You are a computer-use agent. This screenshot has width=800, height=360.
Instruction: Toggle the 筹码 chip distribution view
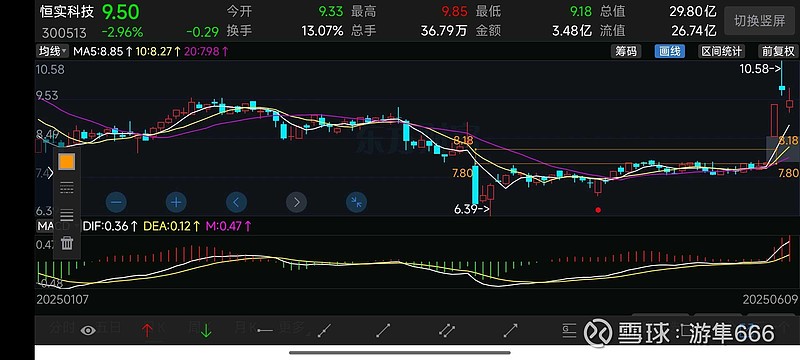pos(626,51)
